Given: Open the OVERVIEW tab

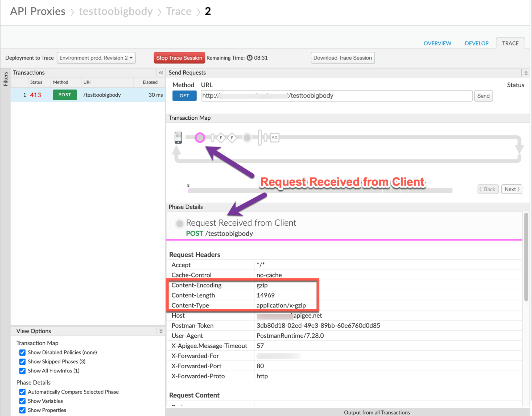Looking at the screenshot, I should tap(437, 43).
